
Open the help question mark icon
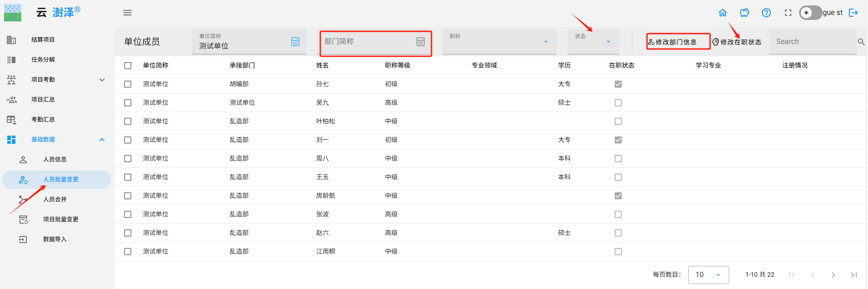766,13
